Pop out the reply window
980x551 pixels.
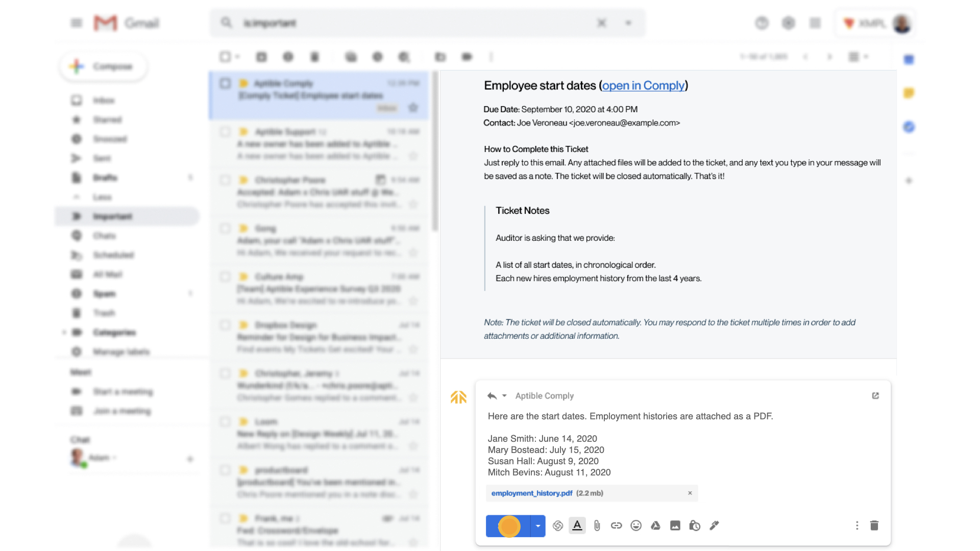(875, 395)
